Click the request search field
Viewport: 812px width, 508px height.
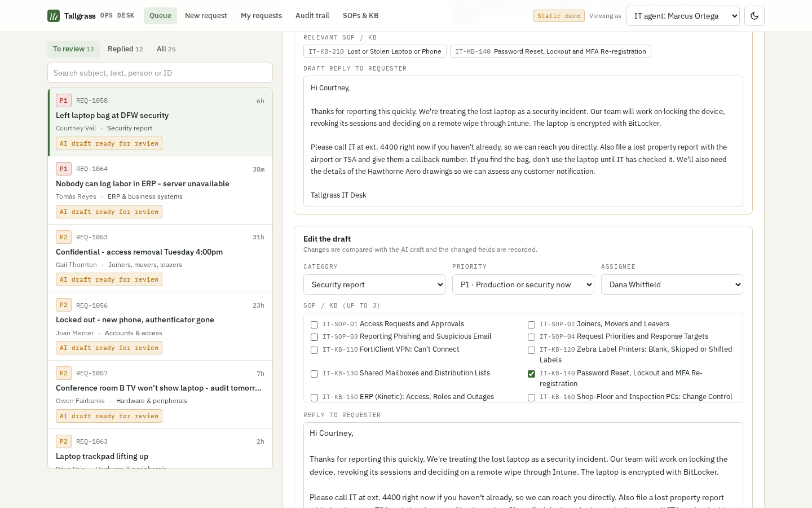tap(160, 73)
